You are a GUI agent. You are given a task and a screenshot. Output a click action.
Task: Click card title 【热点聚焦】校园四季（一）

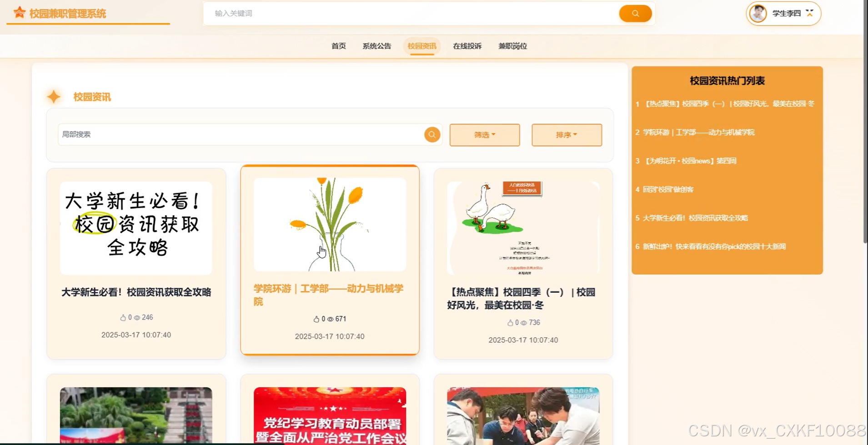click(522, 299)
